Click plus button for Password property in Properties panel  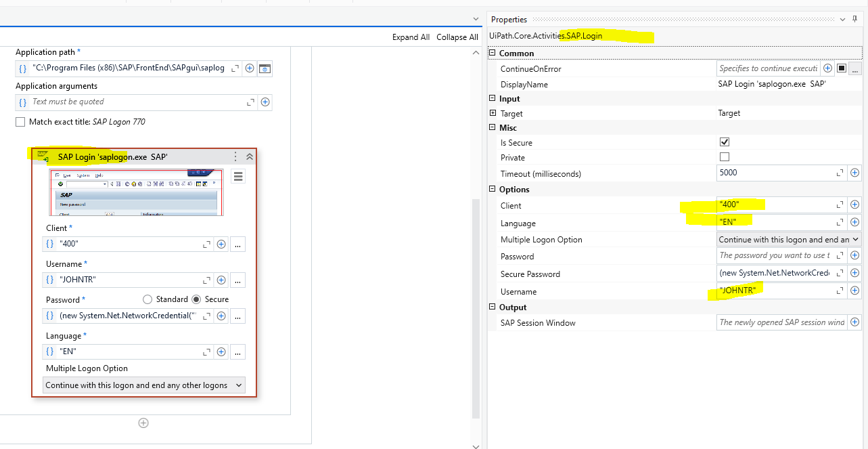[x=854, y=255]
